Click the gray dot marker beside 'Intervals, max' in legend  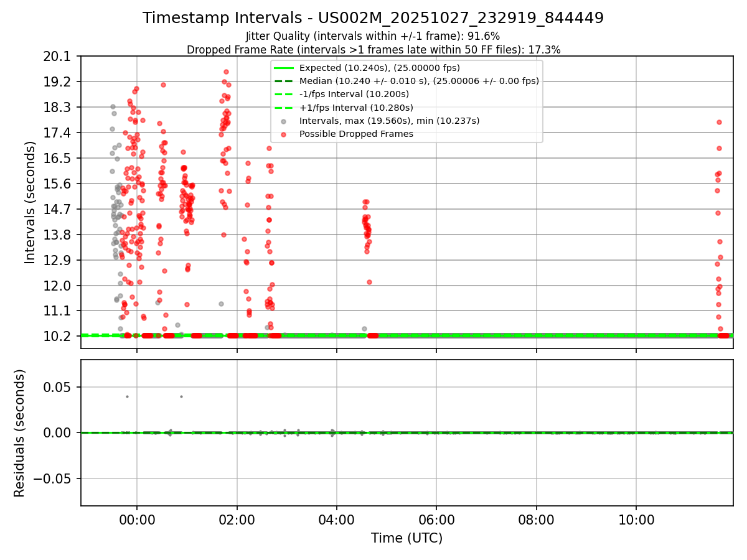click(284, 121)
